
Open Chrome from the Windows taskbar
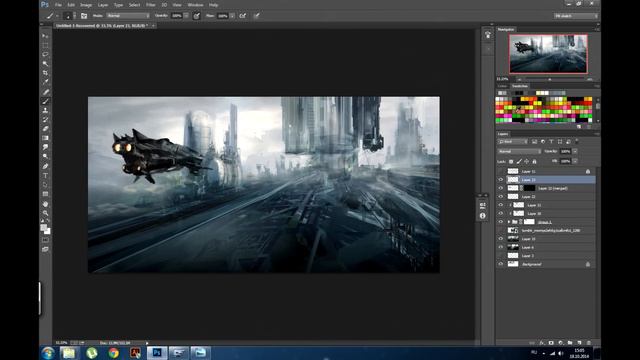click(x=113, y=353)
